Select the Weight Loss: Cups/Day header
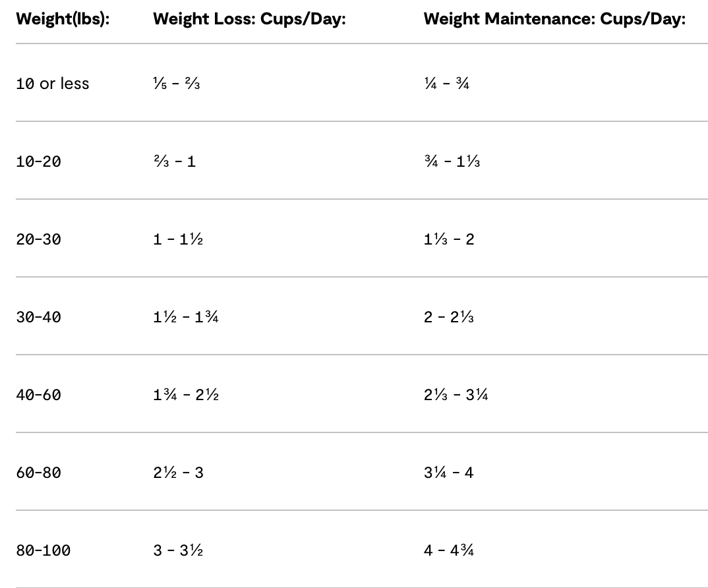 coord(249,19)
